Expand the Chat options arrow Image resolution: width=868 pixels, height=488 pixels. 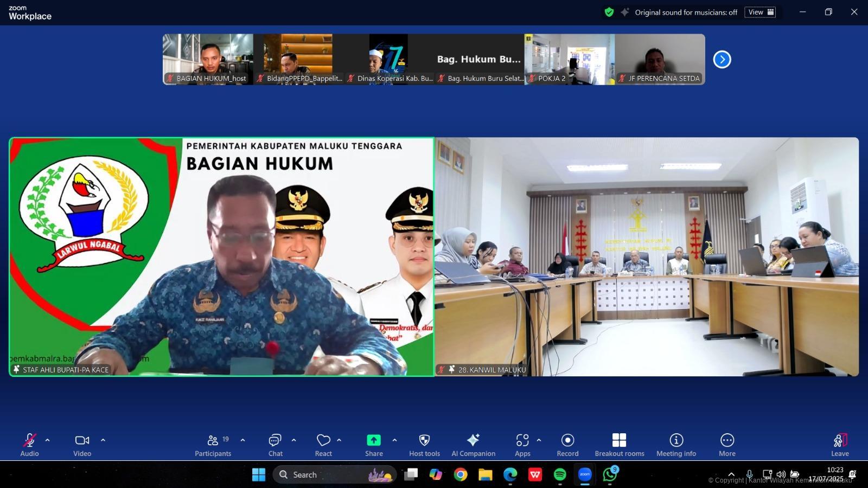(x=293, y=440)
